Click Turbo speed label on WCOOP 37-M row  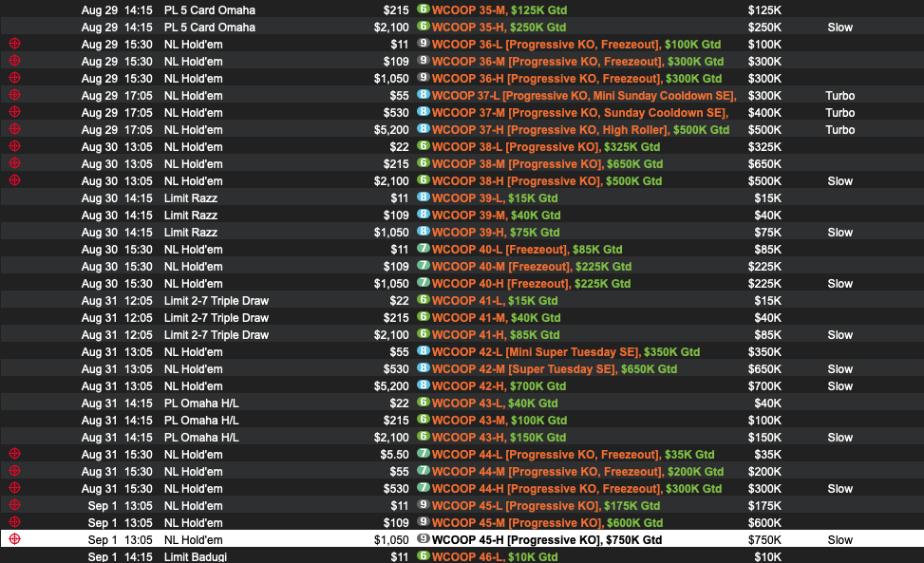(x=839, y=112)
